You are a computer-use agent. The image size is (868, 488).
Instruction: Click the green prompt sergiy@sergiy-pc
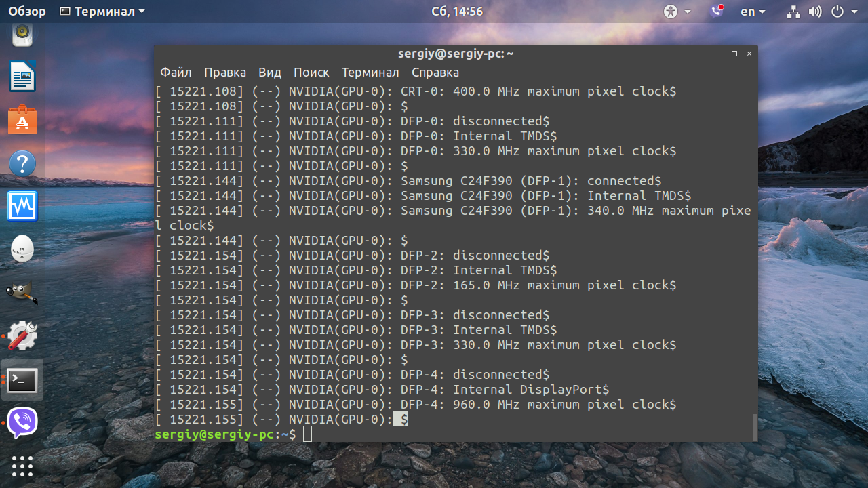pyautogui.click(x=215, y=434)
